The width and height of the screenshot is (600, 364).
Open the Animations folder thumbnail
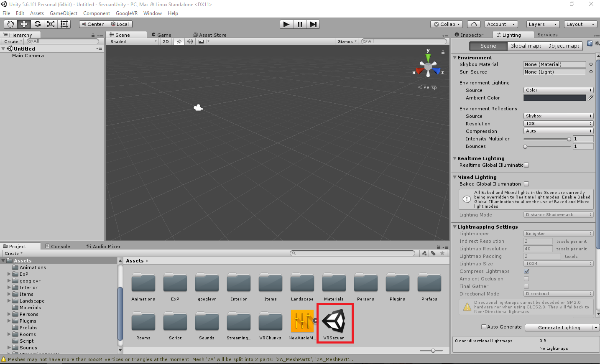(x=143, y=287)
